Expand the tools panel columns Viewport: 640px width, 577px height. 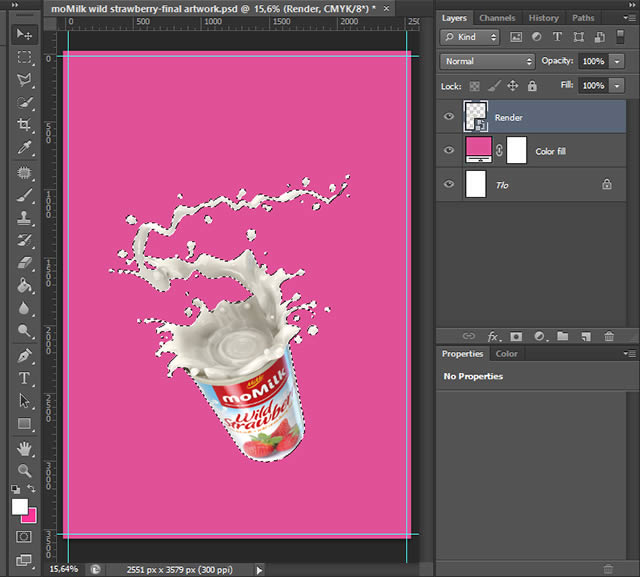click(15, 5)
